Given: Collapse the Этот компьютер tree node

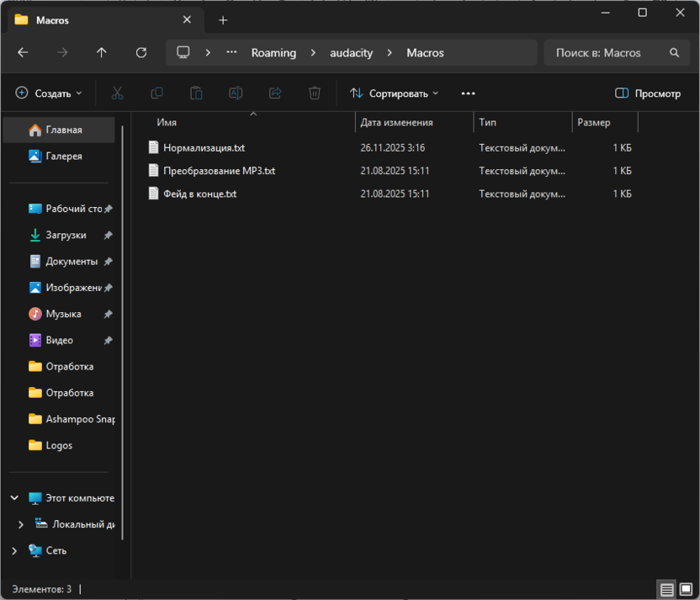Looking at the screenshot, I should [14, 498].
